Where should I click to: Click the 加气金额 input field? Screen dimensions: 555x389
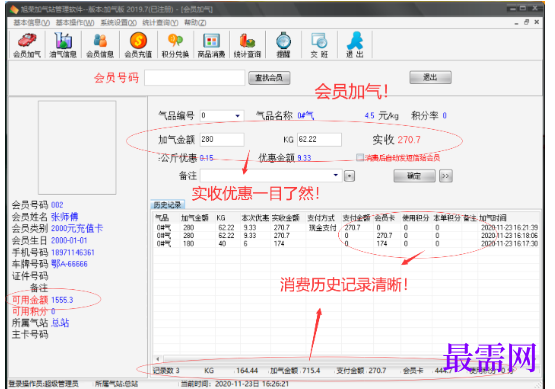coord(222,139)
